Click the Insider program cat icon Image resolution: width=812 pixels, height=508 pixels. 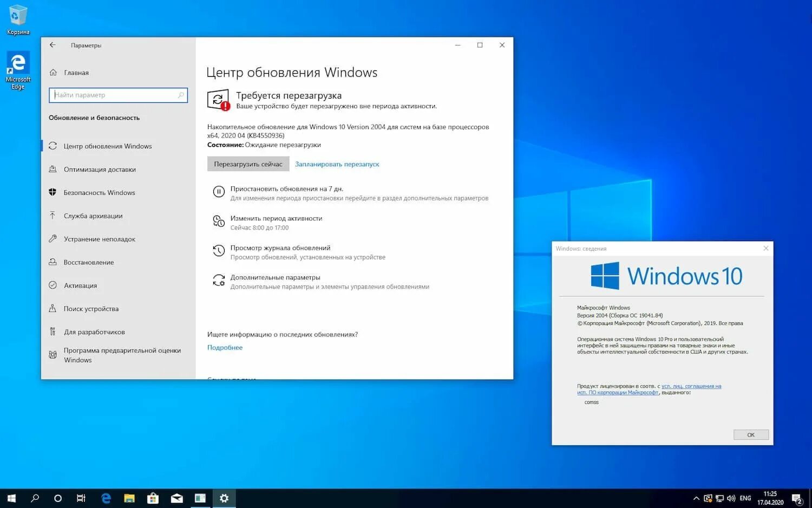[x=53, y=355]
